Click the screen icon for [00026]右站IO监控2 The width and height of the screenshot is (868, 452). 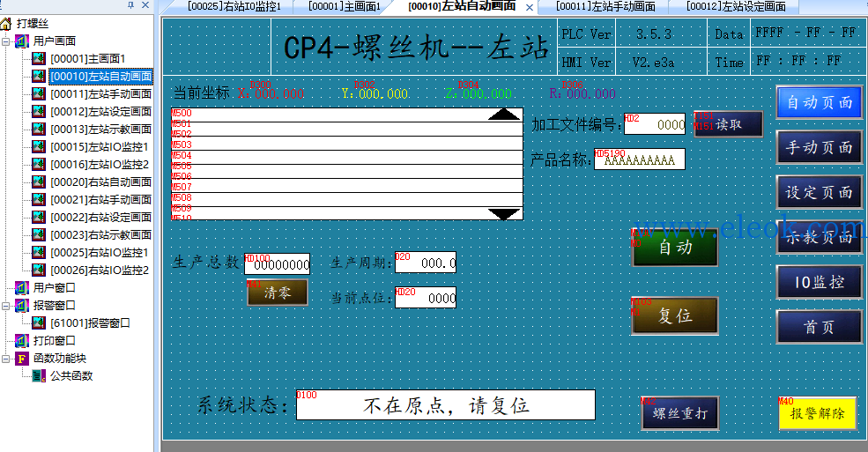(39, 270)
